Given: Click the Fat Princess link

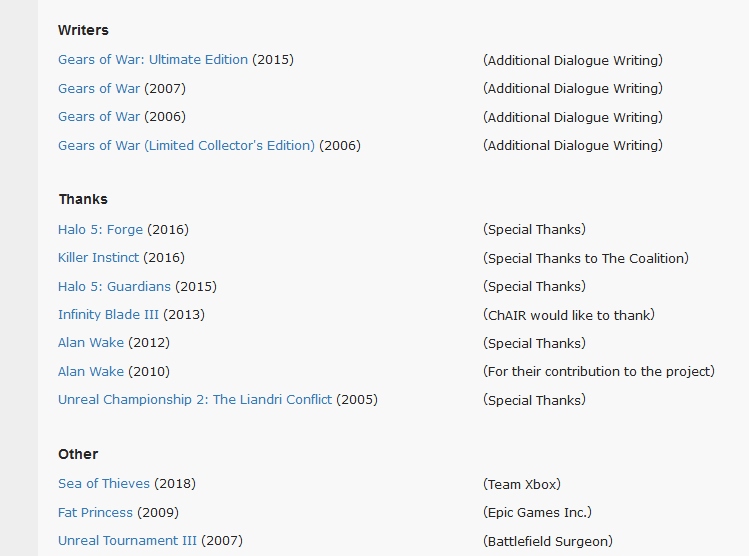Looking at the screenshot, I should pyautogui.click(x=95, y=512).
